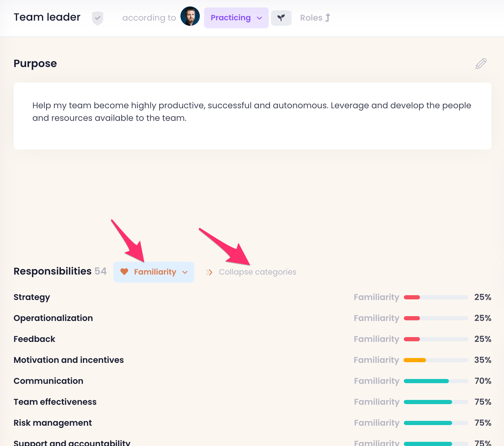Open the Operationalization category row
The image size is (504, 446).
(x=53, y=318)
